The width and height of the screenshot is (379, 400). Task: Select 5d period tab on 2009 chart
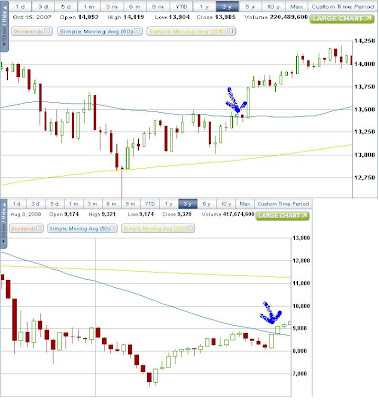(55, 204)
